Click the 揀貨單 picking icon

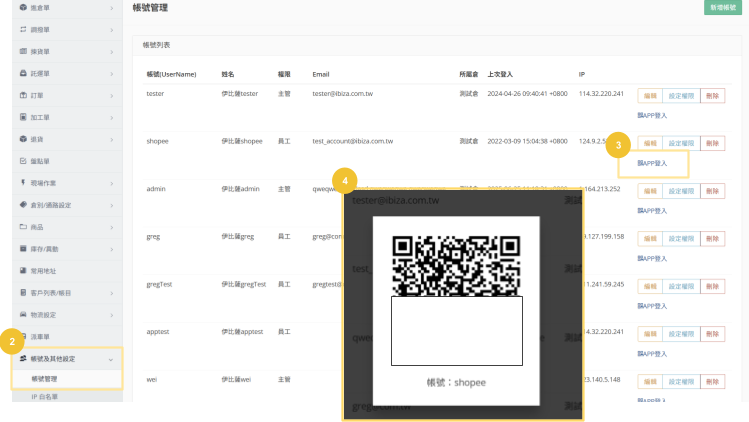23,51
